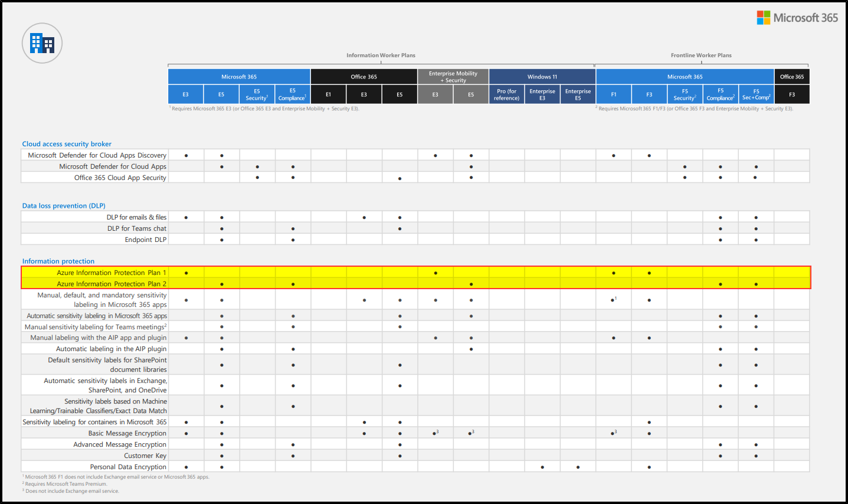This screenshot has height=504, width=848.
Task: Click the "DLP for emails & files" label
Action: click(136, 217)
